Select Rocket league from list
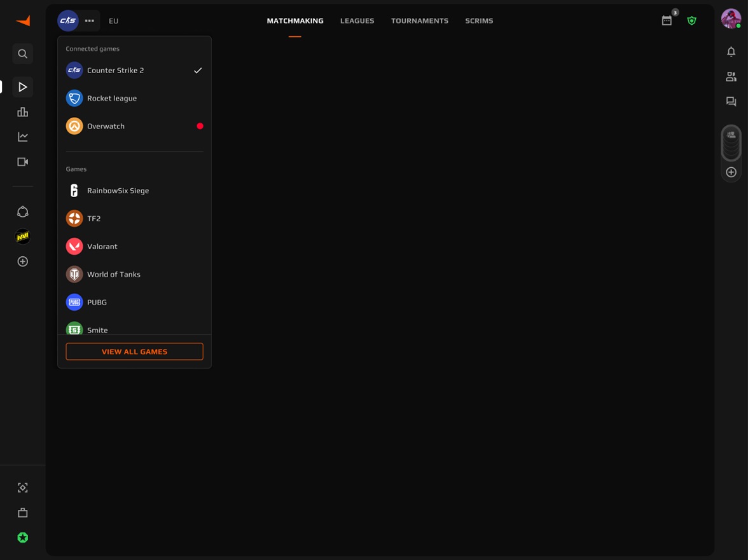This screenshot has width=748, height=560. pos(135,98)
